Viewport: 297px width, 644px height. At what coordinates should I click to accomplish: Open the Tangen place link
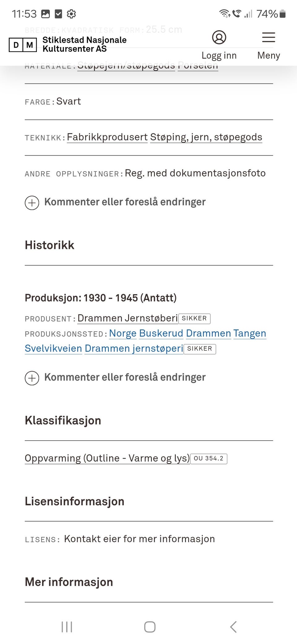[249, 333]
